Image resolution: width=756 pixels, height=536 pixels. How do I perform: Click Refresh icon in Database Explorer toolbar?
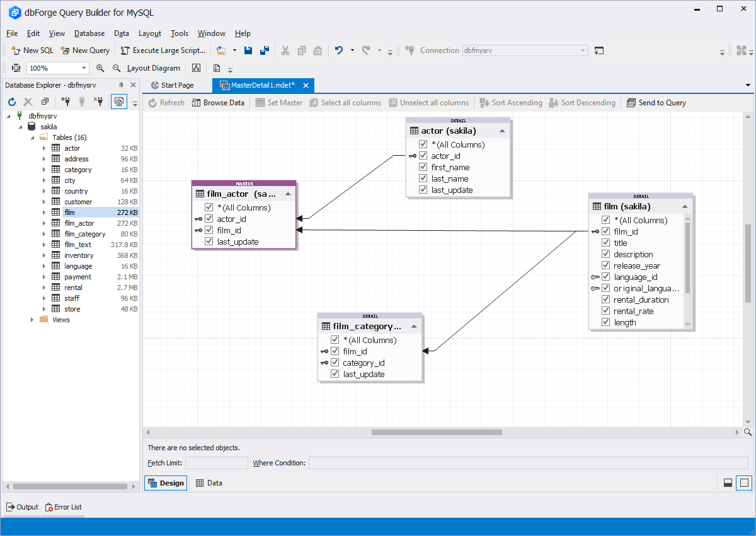[11, 102]
